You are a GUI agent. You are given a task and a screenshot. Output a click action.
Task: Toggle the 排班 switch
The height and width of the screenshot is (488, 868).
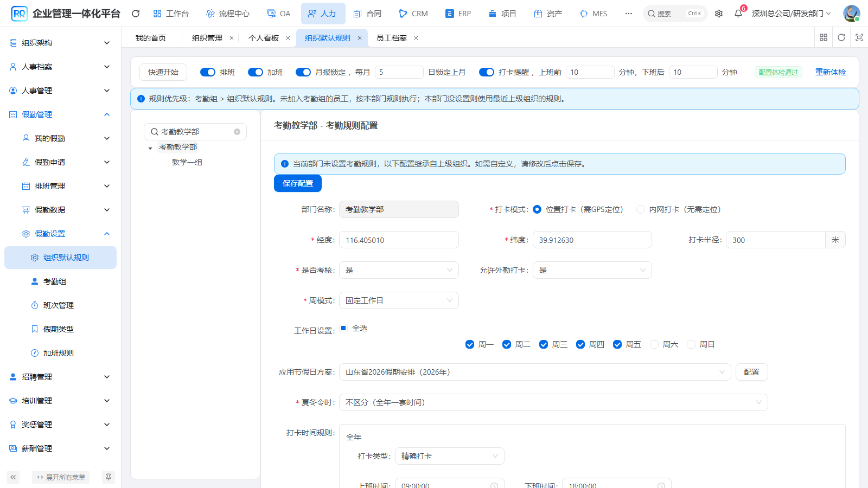point(208,72)
